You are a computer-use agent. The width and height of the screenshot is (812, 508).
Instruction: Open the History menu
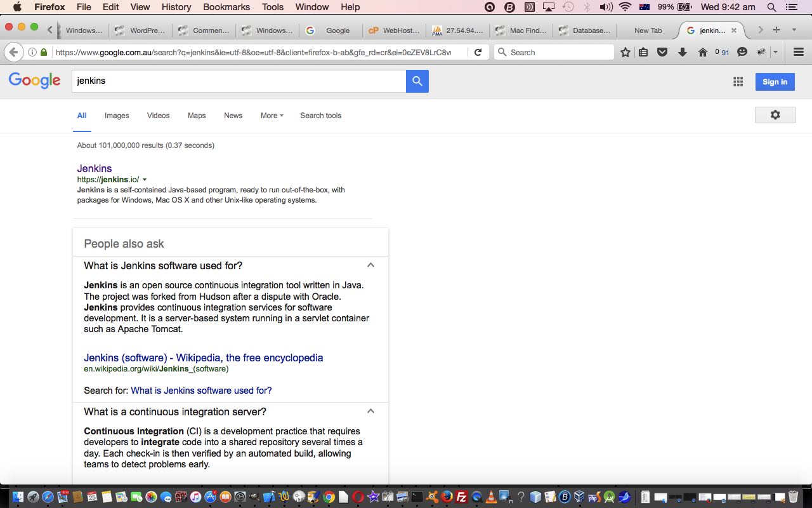click(x=176, y=7)
